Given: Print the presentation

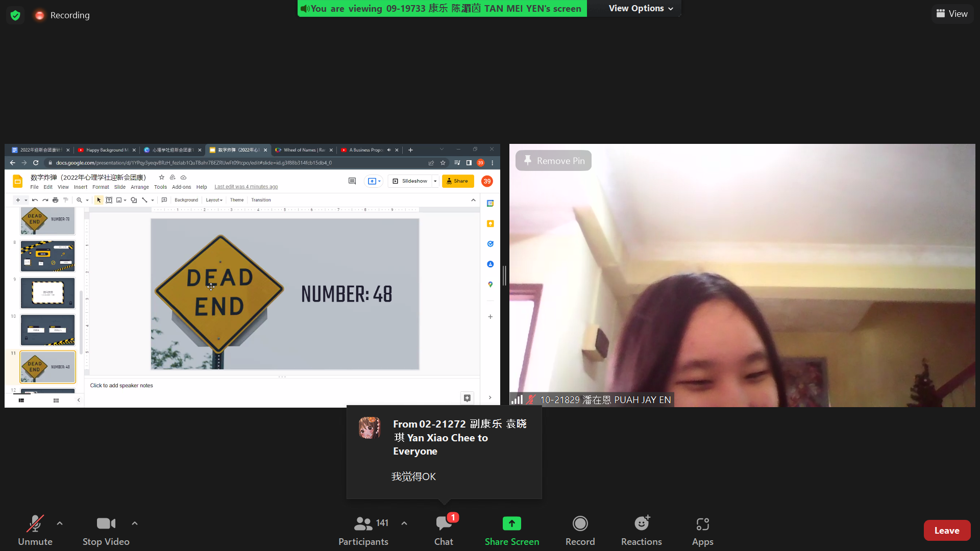Looking at the screenshot, I should tap(55, 200).
